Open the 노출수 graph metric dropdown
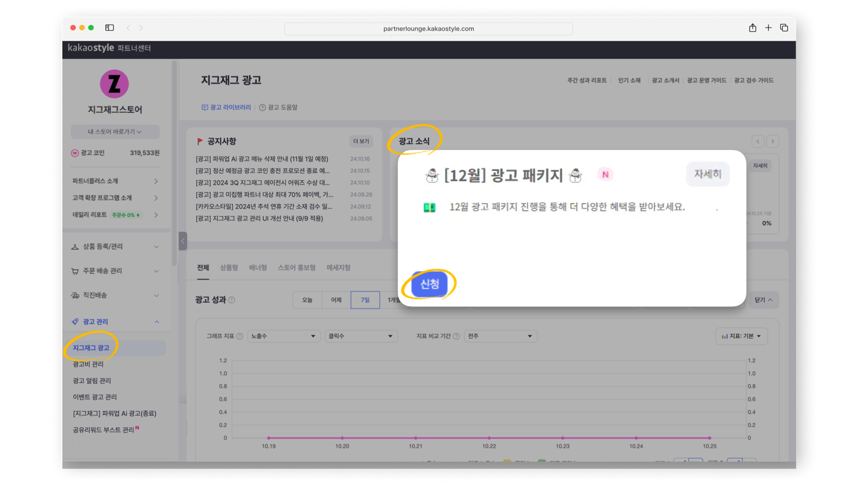Viewport: 868px width, 488px height. pyautogui.click(x=283, y=336)
